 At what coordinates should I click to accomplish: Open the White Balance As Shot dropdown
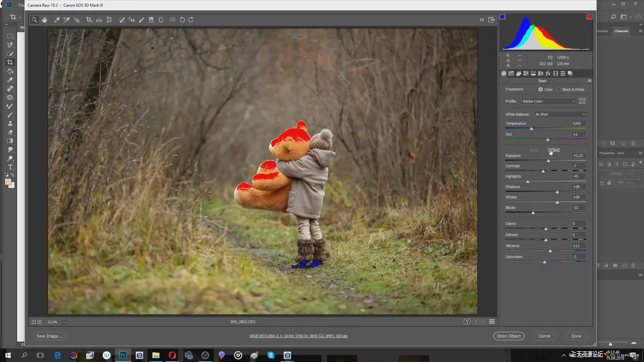560,114
